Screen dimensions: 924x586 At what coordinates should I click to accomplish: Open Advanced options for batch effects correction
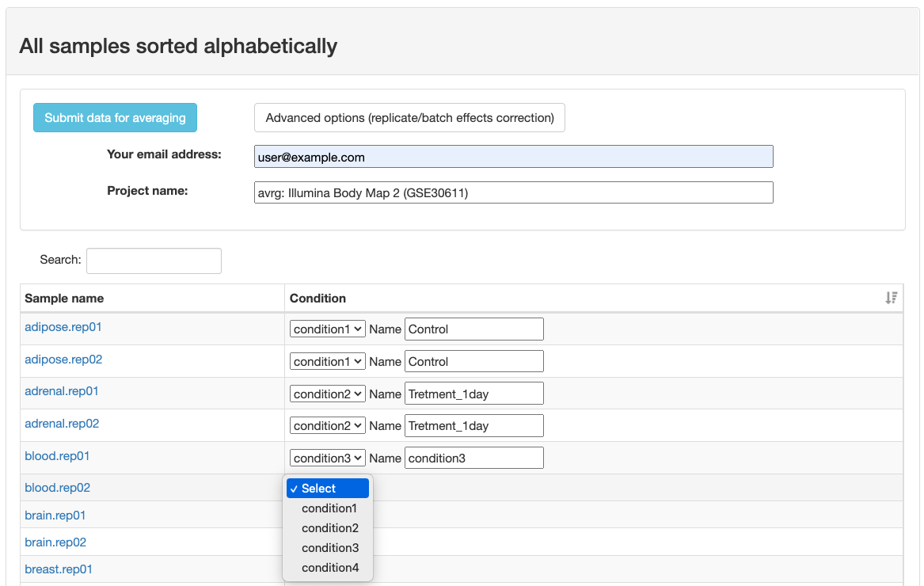pos(409,118)
